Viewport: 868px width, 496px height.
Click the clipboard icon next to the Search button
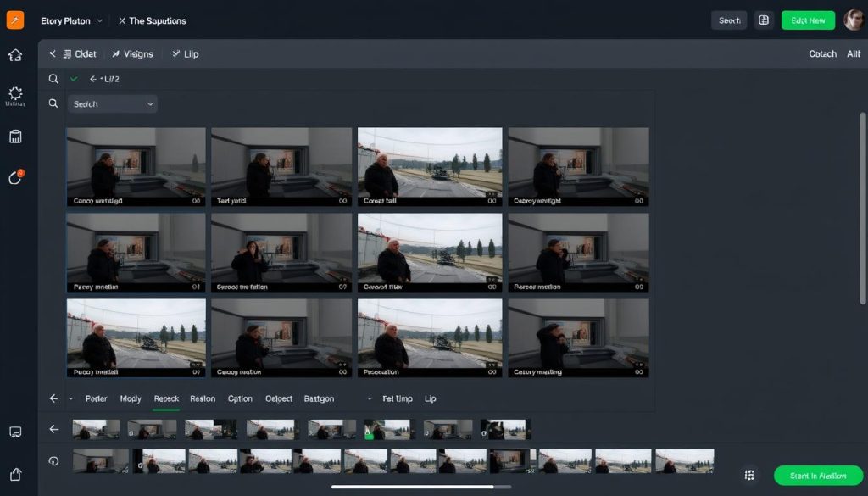764,20
